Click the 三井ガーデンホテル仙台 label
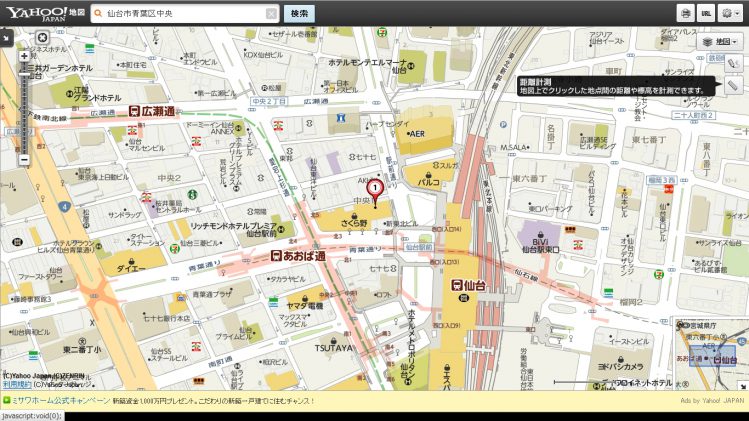 tap(59, 72)
